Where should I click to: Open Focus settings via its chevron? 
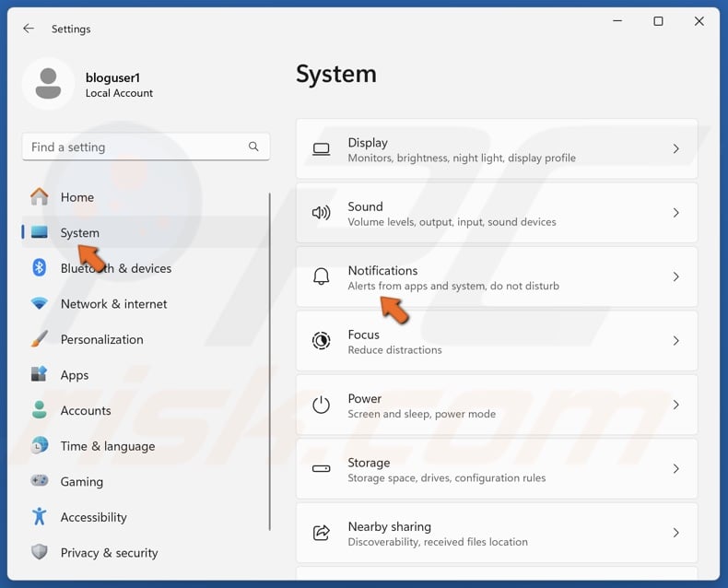pos(676,341)
